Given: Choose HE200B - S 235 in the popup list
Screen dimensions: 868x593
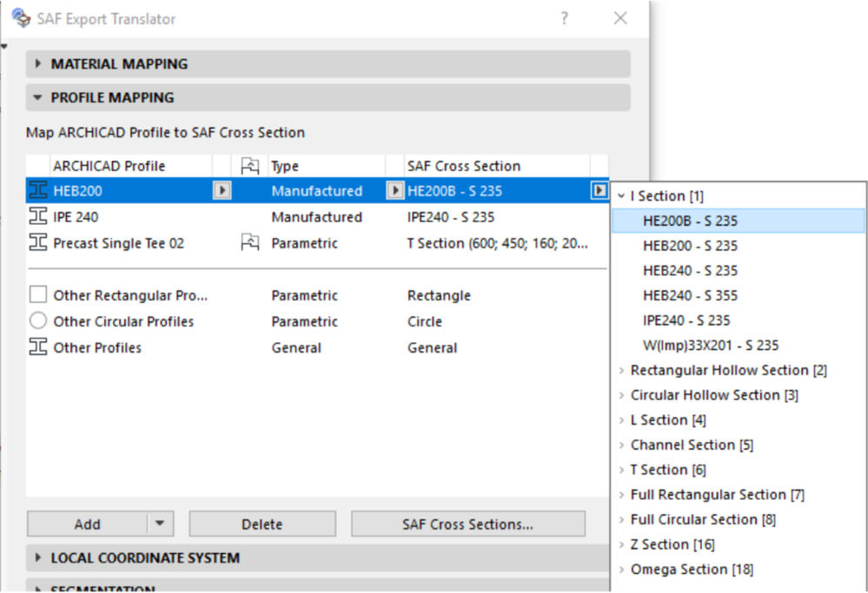Looking at the screenshot, I should (739, 221).
